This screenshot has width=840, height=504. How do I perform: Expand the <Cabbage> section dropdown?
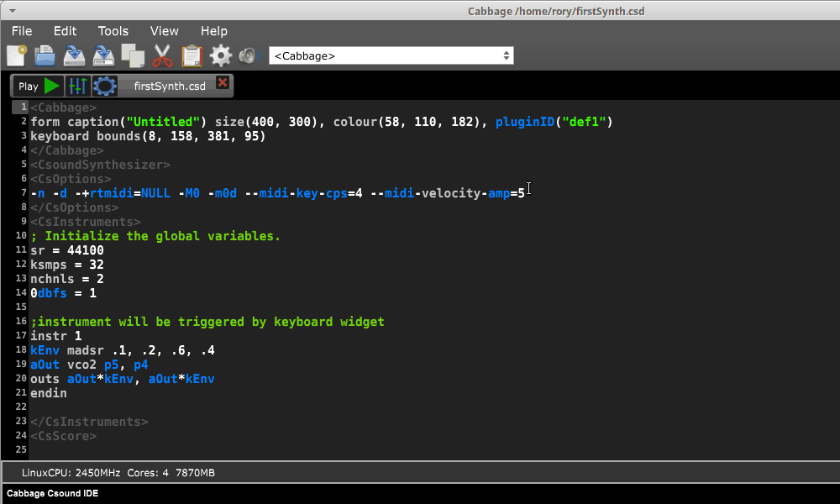[x=391, y=56]
